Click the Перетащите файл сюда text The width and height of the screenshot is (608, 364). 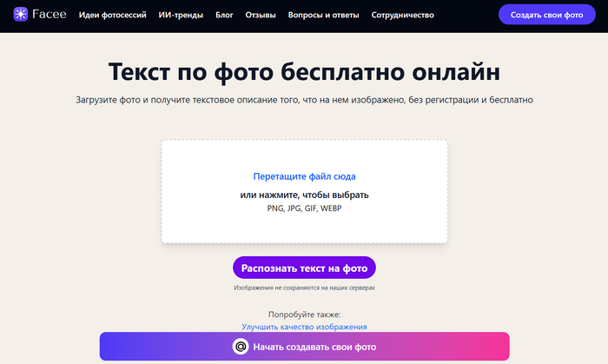[304, 176]
